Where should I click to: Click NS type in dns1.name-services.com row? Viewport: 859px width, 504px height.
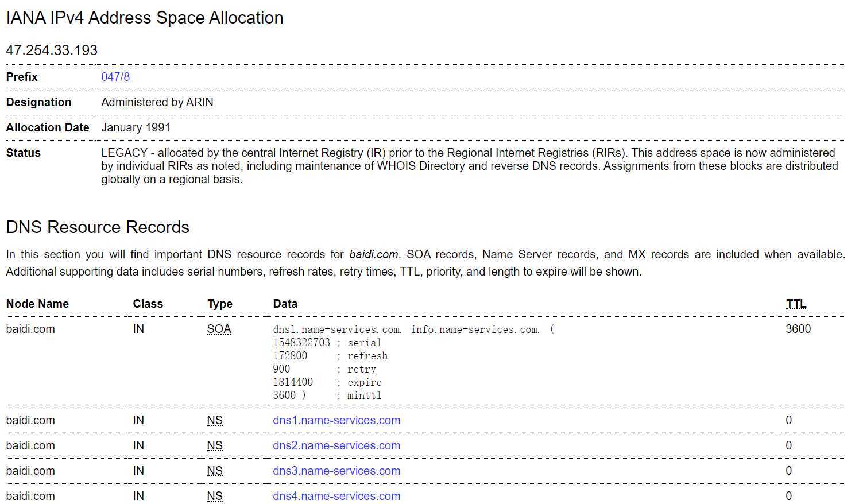coord(215,420)
